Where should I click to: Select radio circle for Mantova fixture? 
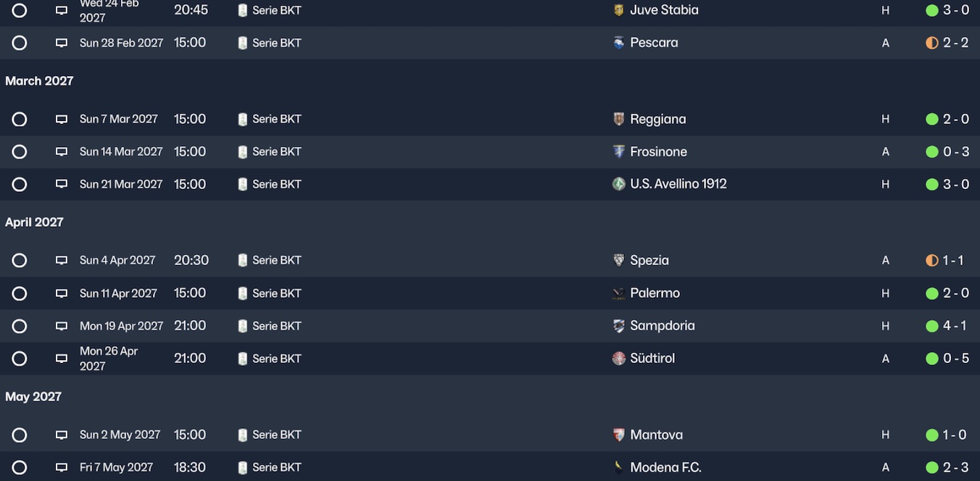(20, 435)
